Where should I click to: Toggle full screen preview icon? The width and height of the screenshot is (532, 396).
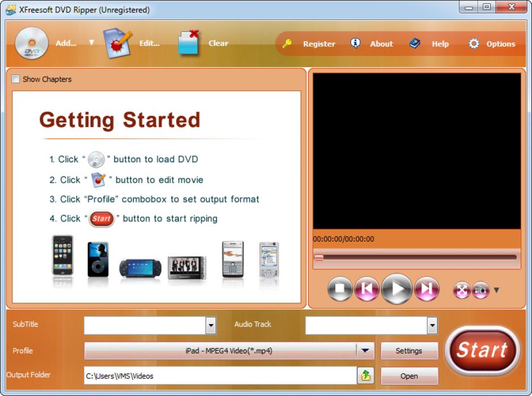(461, 290)
